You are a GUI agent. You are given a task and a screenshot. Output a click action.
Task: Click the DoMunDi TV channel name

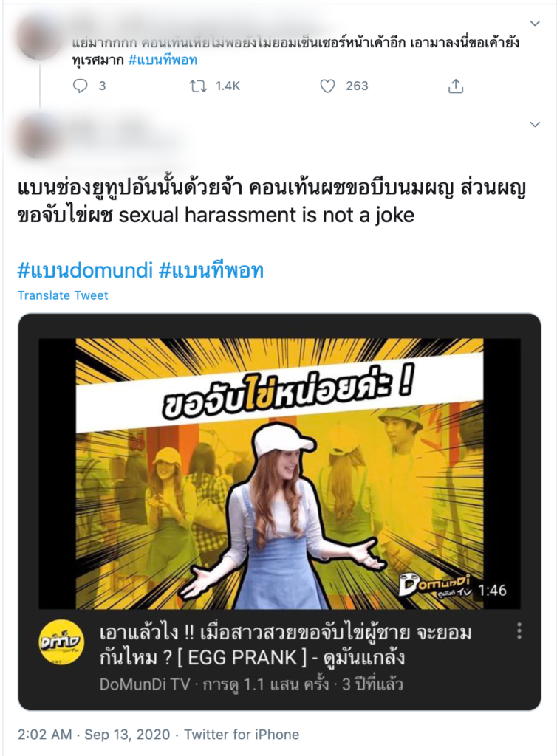[x=145, y=684]
